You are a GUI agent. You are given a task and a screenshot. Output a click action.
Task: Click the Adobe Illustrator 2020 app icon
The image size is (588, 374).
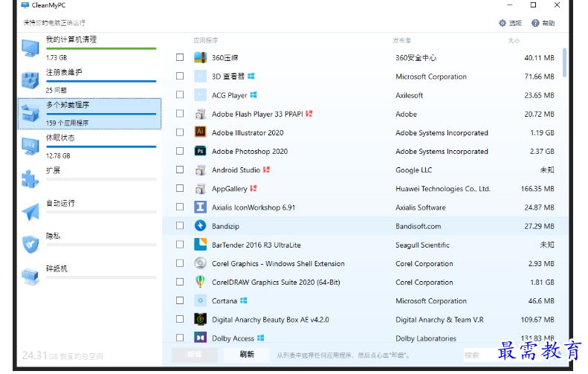[200, 132]
